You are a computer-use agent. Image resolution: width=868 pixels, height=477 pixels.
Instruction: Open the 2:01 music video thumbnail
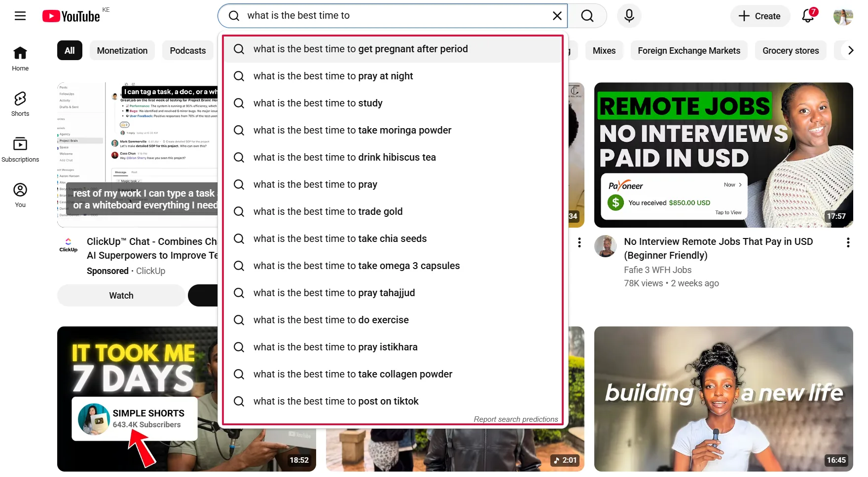(455, 450)
